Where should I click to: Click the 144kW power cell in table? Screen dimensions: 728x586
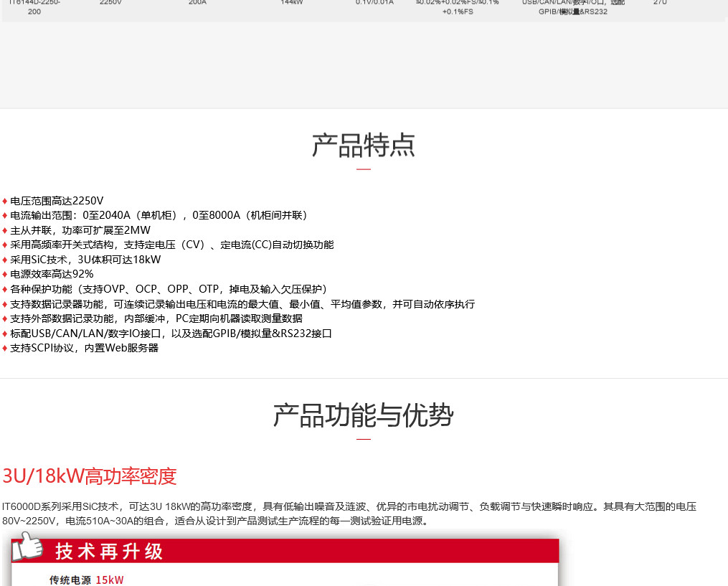pyautogui.click(x=291, y=3)
